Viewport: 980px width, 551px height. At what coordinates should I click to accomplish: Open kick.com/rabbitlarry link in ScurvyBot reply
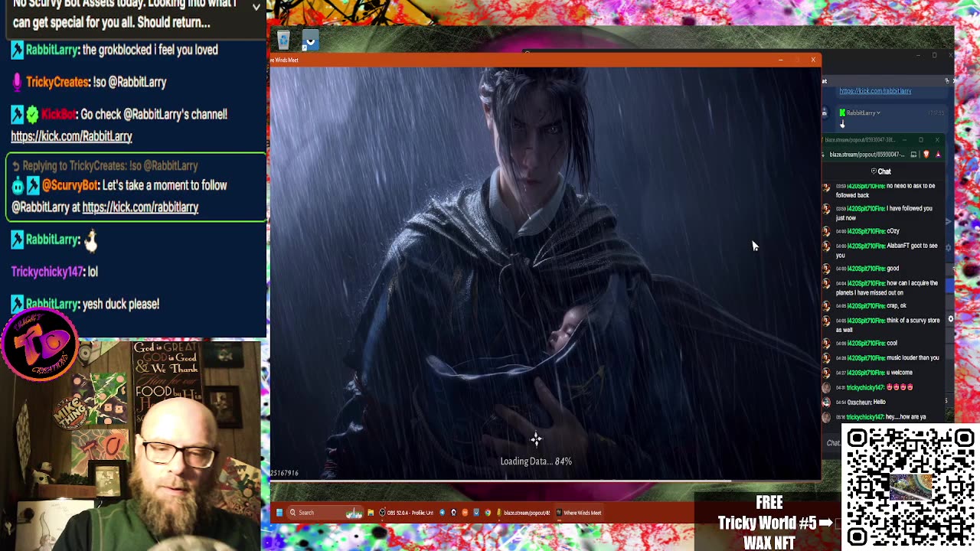(140, 207)
